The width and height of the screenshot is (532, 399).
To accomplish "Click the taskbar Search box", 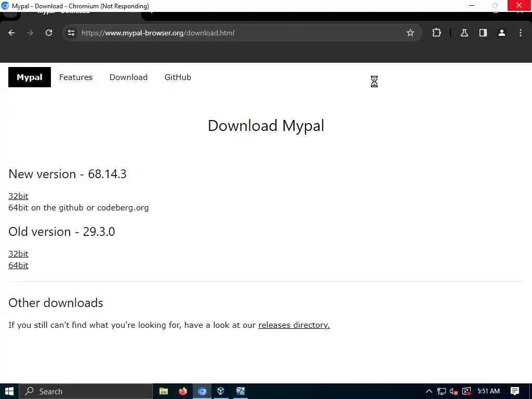I will [x=86, y=391].
